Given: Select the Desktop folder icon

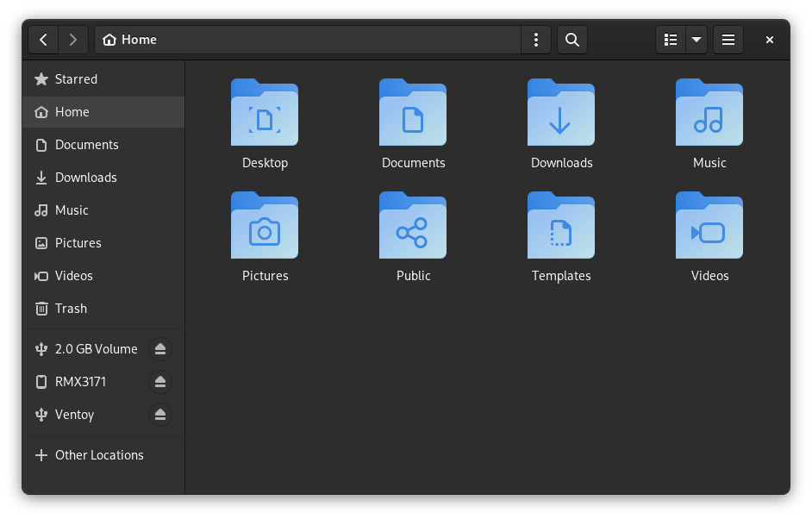Looking at the screenshot, I should click(x=265, y=114).
